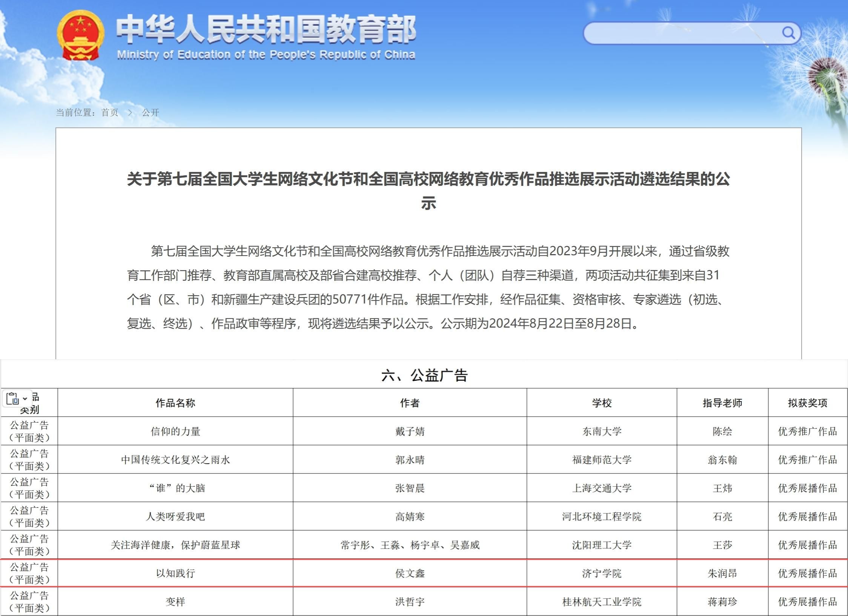The width and height of the screenshot is (848, 616).
Task: Go to 首页 in the breadcrumb
Action: click(x=110, y=112)
